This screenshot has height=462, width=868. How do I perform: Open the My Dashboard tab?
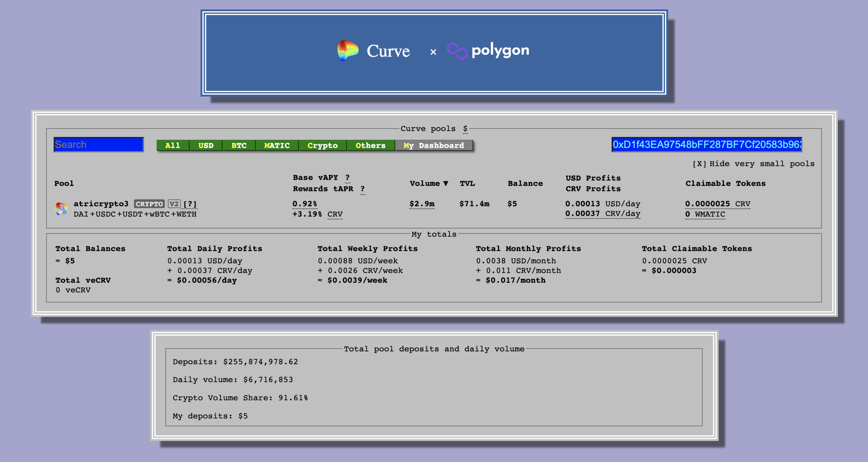(434, 145)
